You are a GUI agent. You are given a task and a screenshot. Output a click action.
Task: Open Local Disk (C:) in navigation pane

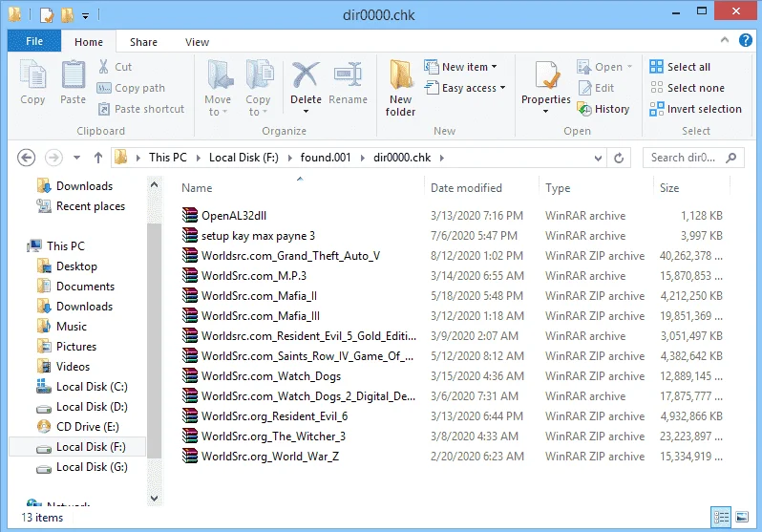(82, 387)
